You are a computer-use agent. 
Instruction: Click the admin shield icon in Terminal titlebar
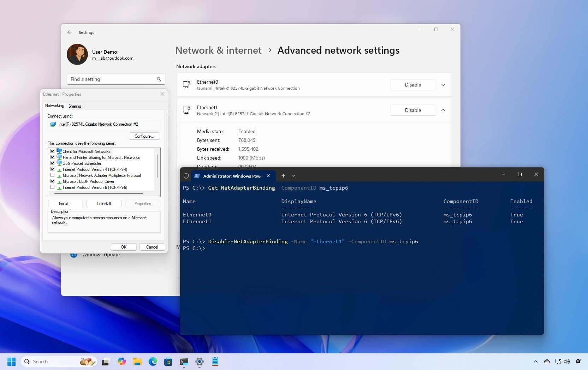[x=186, y=176]
